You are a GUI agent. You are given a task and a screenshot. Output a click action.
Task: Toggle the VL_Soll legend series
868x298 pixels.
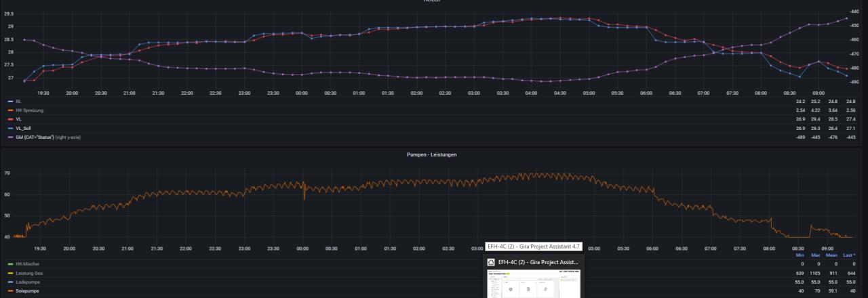[x=22, y=127]
